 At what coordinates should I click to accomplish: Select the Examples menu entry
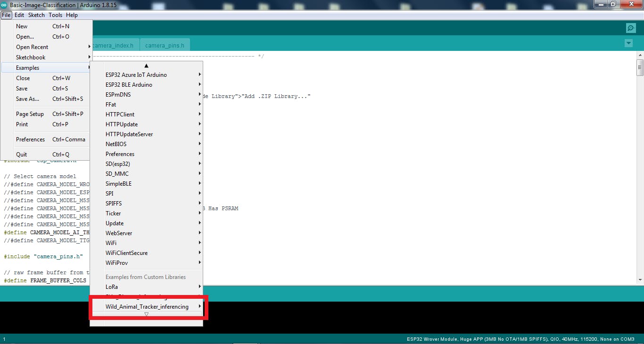(46, 68)
